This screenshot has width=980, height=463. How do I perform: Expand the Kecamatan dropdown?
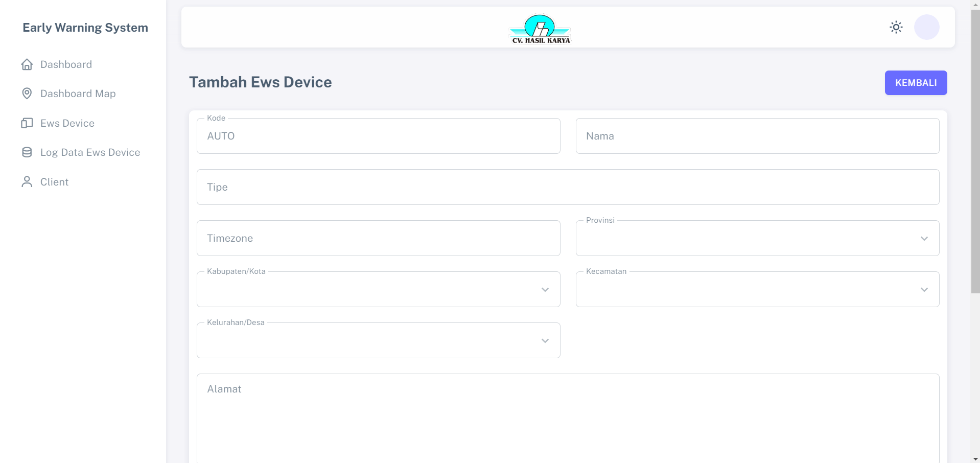click(757, 290)
